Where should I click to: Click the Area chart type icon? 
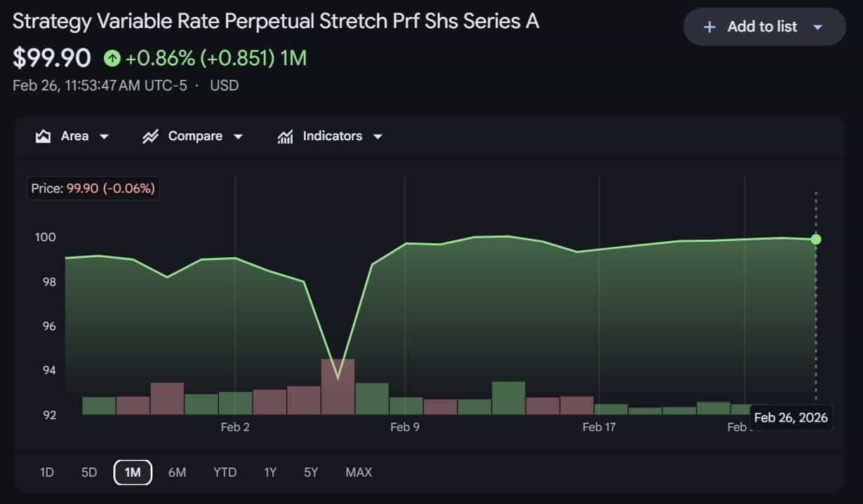point(42,135)
